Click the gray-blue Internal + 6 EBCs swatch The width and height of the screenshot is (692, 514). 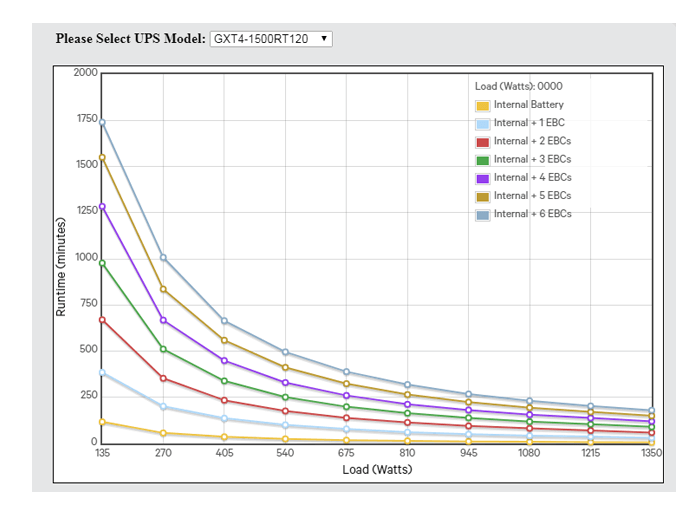482,214
